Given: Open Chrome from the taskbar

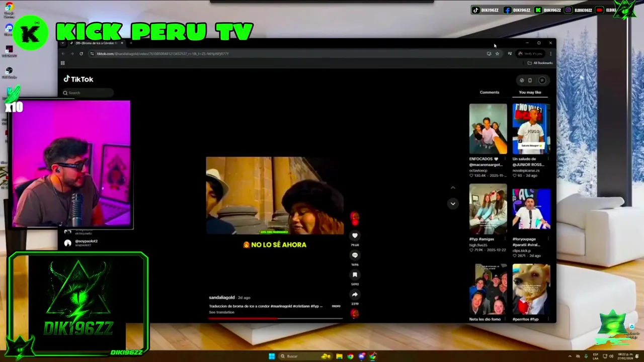Looking at the screenshot, I should coord(350,356).
